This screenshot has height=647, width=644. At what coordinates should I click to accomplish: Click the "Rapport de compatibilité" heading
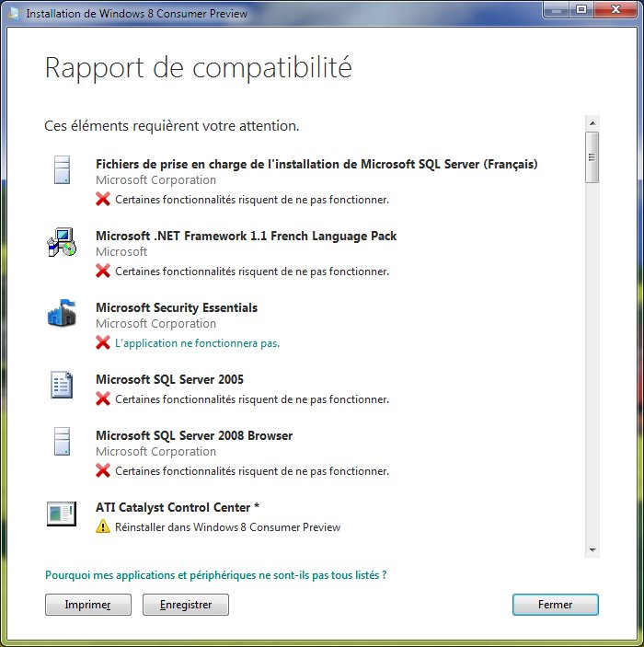(198, 68)
